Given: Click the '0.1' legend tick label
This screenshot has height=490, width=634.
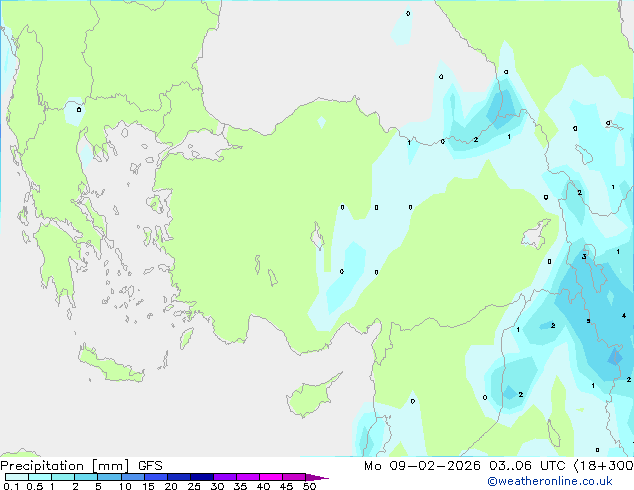Looking at the screenshot, I should 11,486.
